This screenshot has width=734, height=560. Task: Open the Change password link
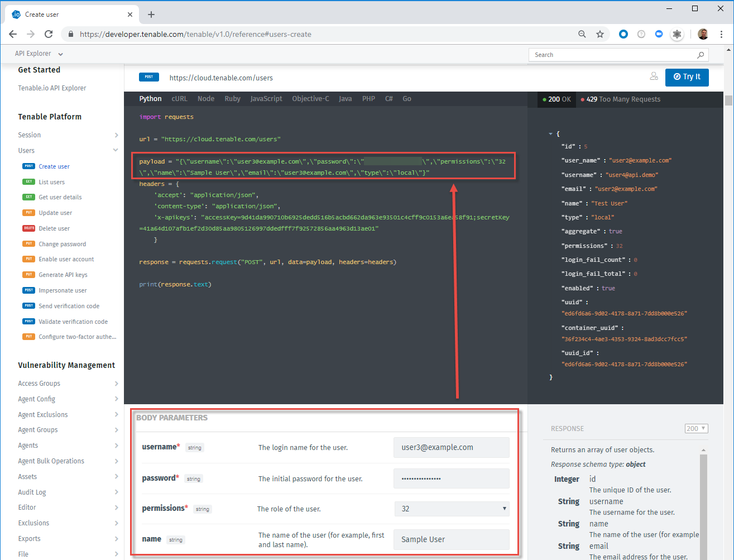click(62, 244)
